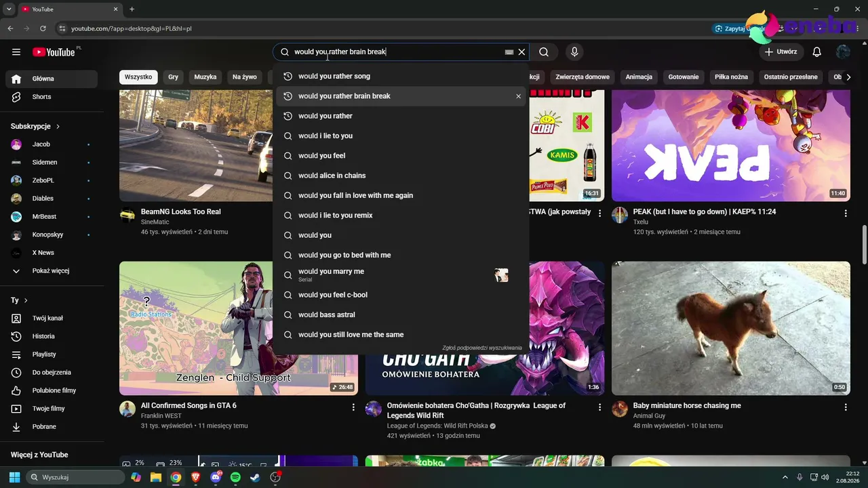This screenshot has width=868, height=488.
Task: Select the Animacja filter chip
Action: [x=639, y=77]
